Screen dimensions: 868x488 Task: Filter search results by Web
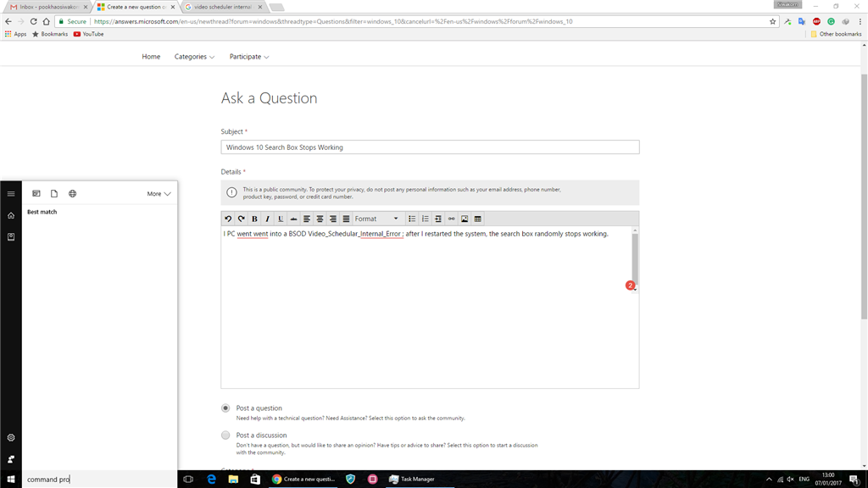point(73,194)
